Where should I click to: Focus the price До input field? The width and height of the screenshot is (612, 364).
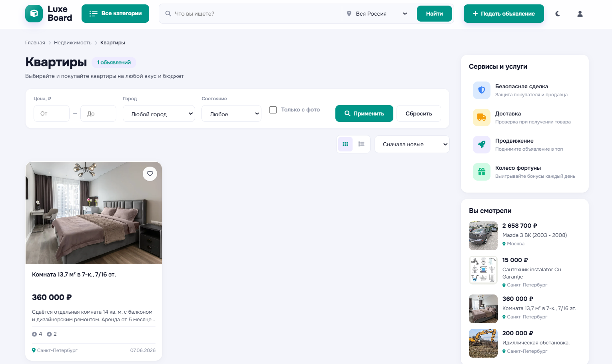click(98, 113)
